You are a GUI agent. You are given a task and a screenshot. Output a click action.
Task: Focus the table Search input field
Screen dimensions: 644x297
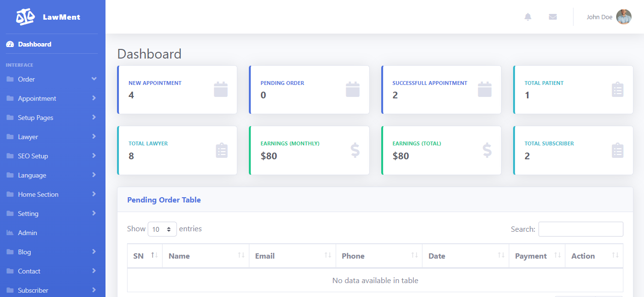[x=581, y=229]
